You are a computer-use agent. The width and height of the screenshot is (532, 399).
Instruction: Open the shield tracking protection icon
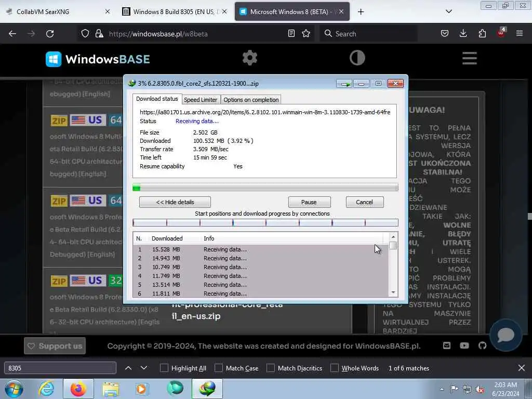tap(85, 34)
